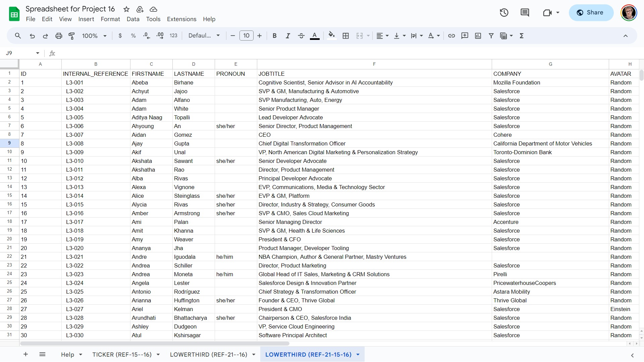
Task: Increase font size with plus button
Action: coord(259,36)
